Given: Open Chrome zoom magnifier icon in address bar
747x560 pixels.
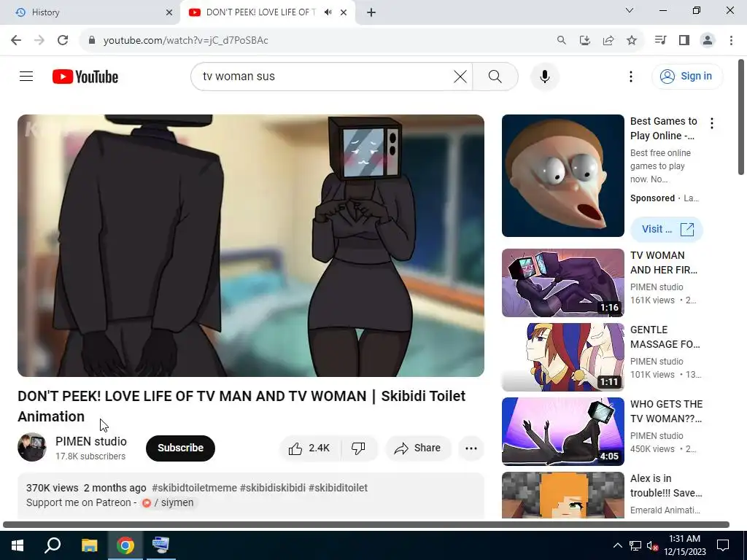Looking at the screenshot, I should pos(562,40).
